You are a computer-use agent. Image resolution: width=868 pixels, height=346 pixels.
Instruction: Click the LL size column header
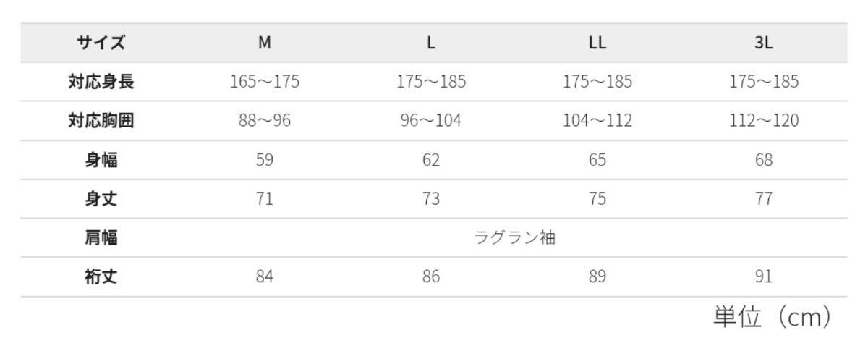[x=597, y=43]
